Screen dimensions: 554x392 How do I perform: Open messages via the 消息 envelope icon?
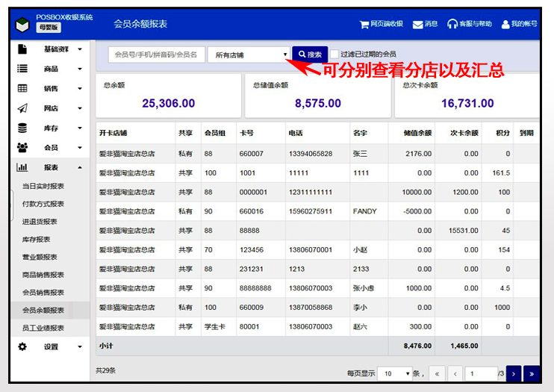(x=417, y=24)
